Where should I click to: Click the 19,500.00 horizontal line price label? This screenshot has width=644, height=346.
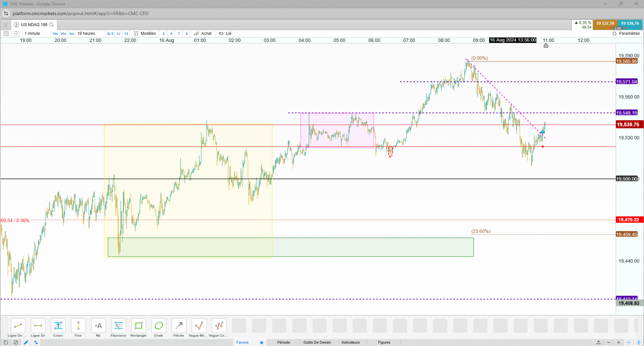[627, 179]
